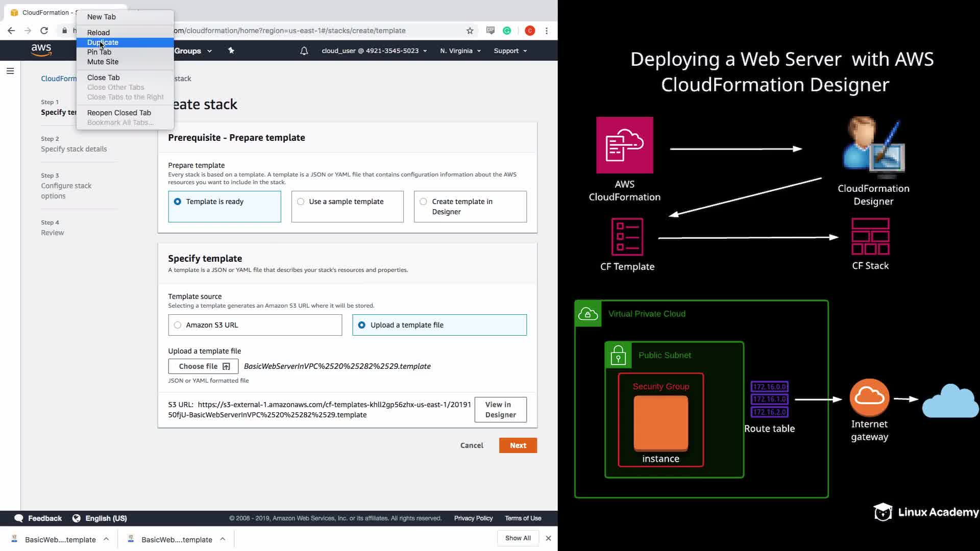Viewport: 980px width, 551px height.
Task: Click the AWS logo home icon
Action: click(x=41, y=50)
